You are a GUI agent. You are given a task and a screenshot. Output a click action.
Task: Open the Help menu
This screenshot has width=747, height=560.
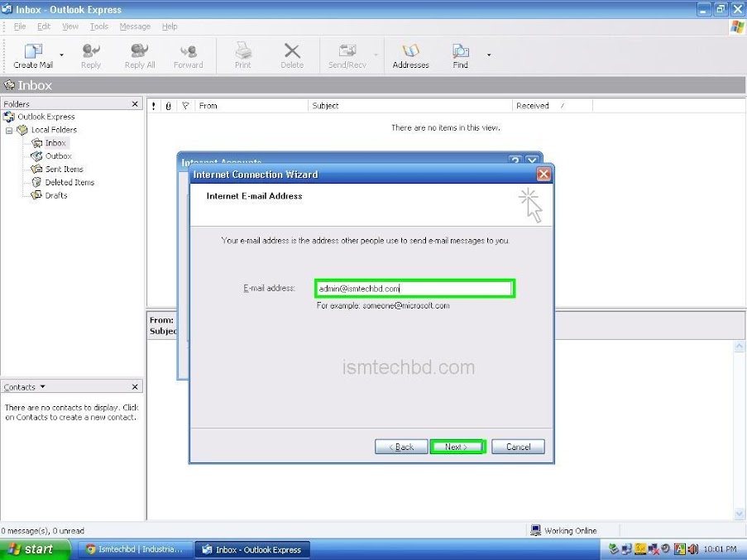[170, 26]
